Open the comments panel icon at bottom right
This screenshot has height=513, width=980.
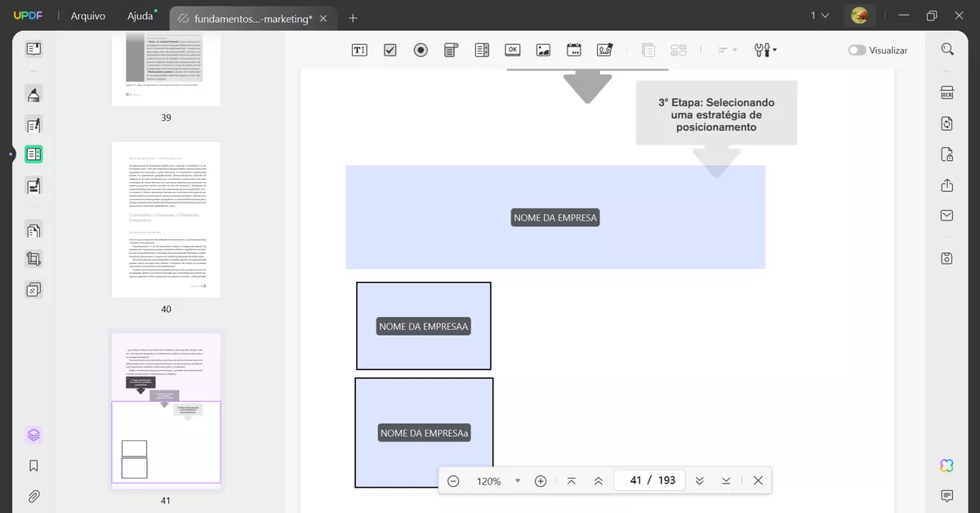coord(947,496)
